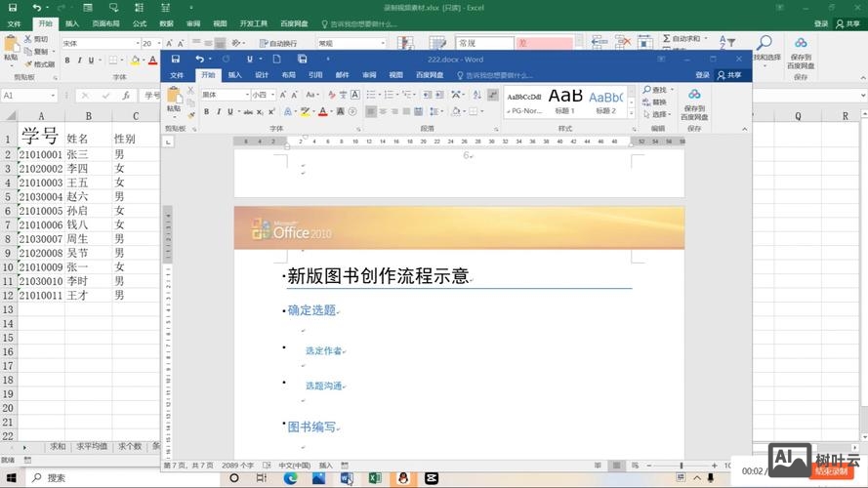Expand the Word styles gallery More arrow
The image size is (868, 488).
[631, 113]
